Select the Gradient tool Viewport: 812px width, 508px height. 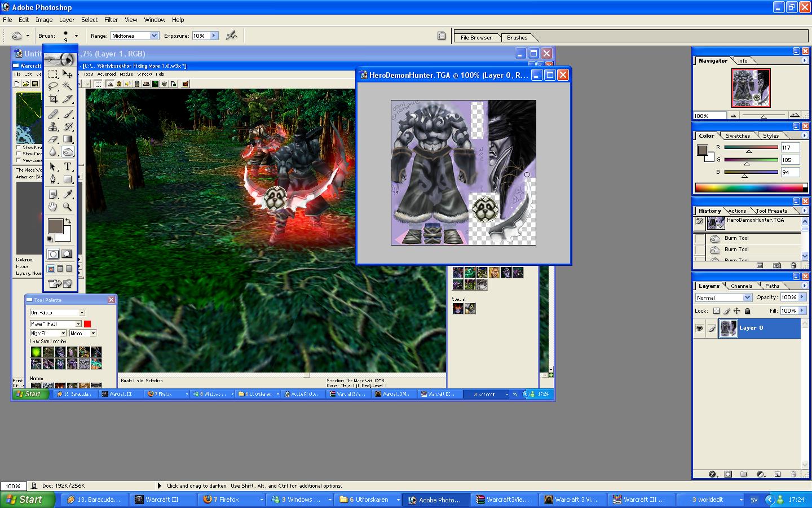click(x=68, y=139)
